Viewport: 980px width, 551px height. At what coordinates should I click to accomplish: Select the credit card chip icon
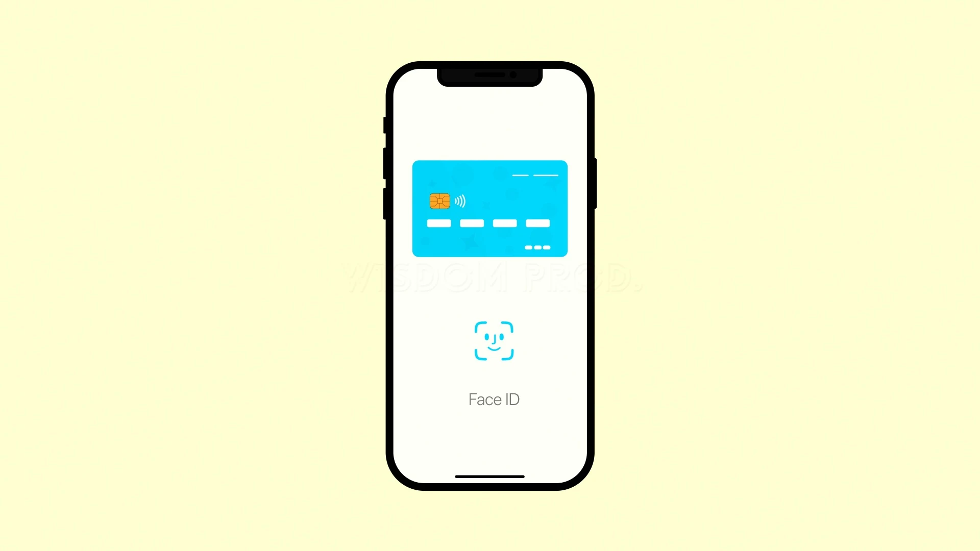(439, 200)
